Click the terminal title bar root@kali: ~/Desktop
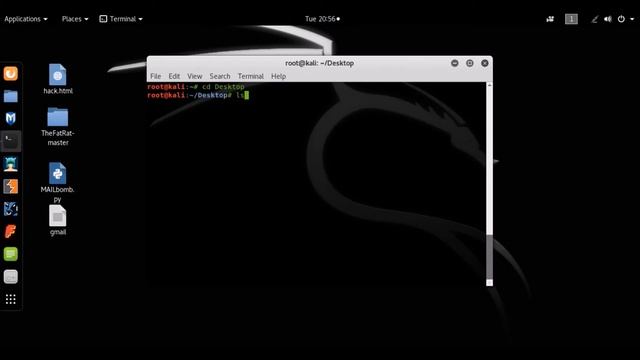The height and width of the screenshot is (360, 640). [x=319, y=63]
